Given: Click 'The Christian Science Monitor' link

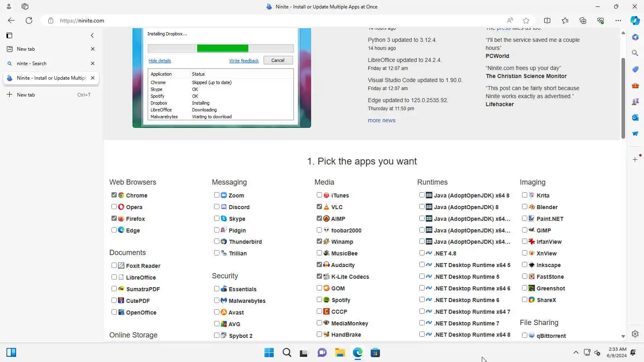Looking at the screenshot, I should click(526, 76).
